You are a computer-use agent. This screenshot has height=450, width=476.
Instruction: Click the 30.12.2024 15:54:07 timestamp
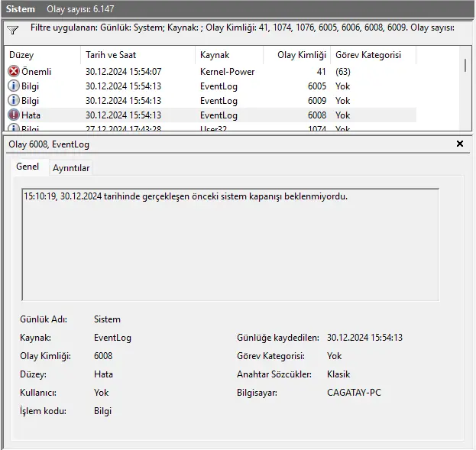click(123, 72)
